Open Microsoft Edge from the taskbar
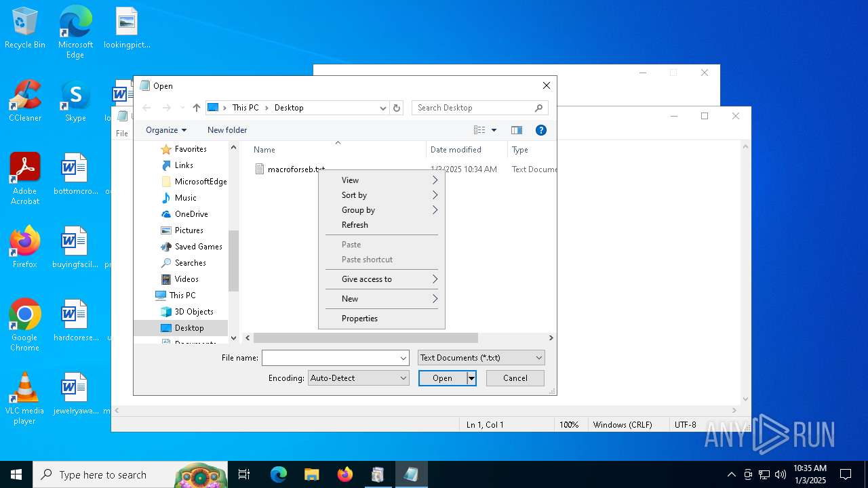This screenshot has height=488, width=868. pos(279,474)
